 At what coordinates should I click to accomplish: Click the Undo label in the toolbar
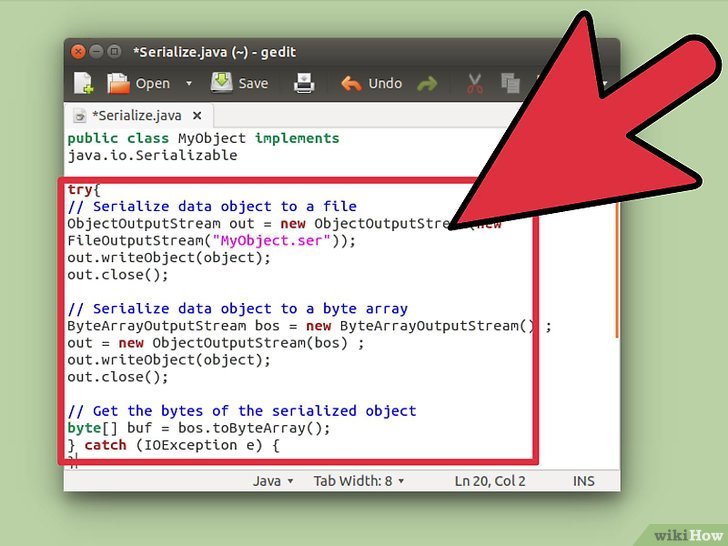(x=385, y=84)
